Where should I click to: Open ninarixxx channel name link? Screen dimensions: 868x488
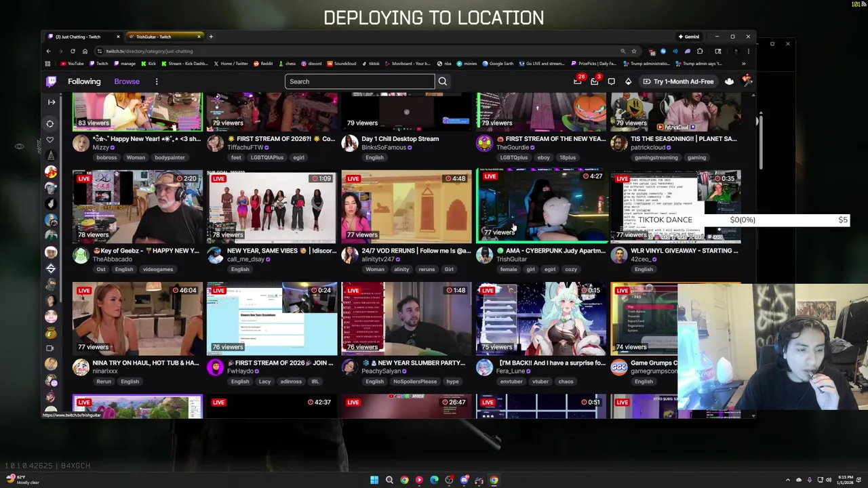(x=105, y=371)
